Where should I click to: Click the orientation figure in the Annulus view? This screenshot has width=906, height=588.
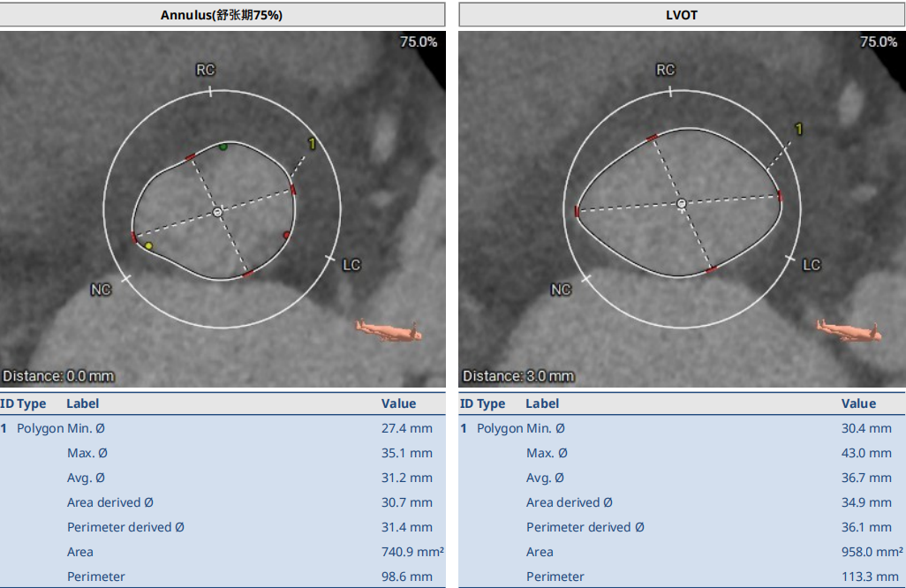click(x=389, y=330)
